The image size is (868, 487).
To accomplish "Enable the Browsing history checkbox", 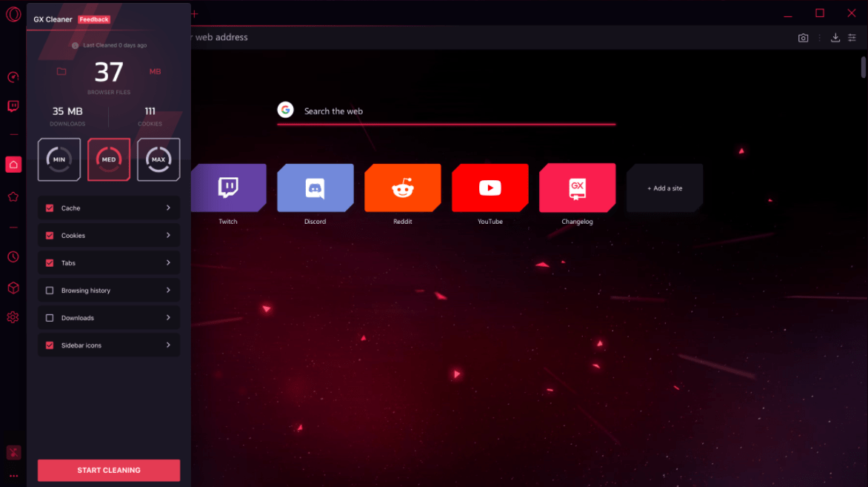I will click(x=50, y=291).
